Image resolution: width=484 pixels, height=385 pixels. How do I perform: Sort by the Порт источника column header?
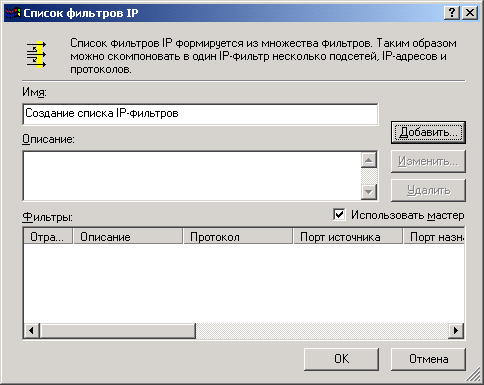[x=348, y=237]
